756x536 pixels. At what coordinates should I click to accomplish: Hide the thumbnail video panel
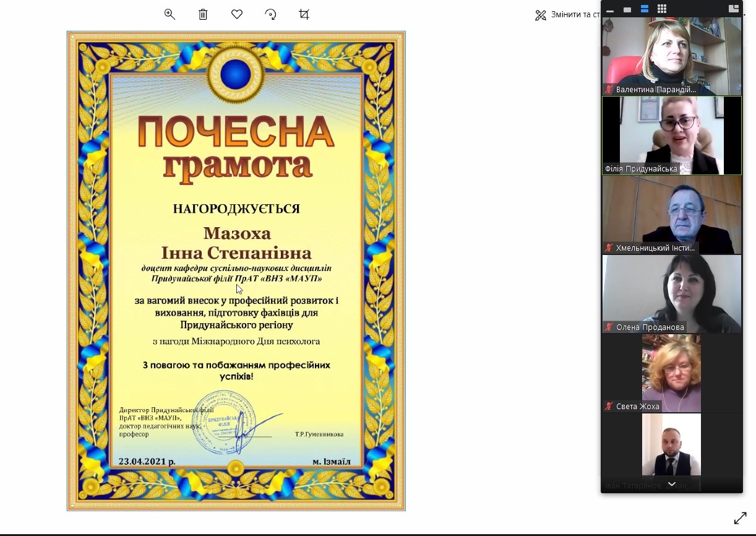point(610,9)
